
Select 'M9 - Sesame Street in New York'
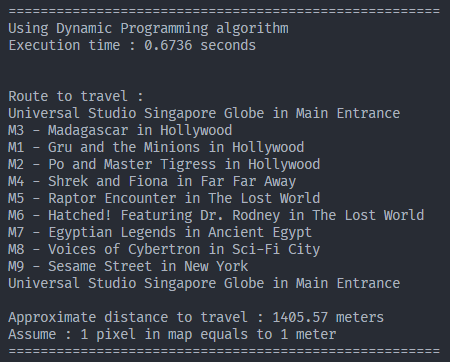(128, 266)
